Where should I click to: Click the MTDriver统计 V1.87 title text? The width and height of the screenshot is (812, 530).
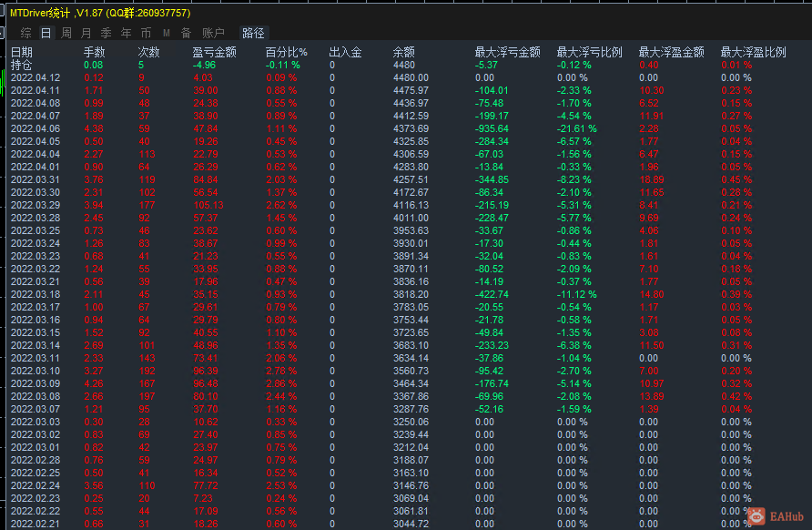coord(100,13)
